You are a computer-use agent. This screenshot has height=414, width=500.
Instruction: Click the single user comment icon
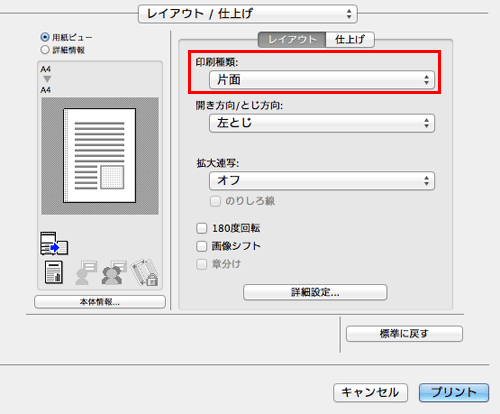click(86, 272)
